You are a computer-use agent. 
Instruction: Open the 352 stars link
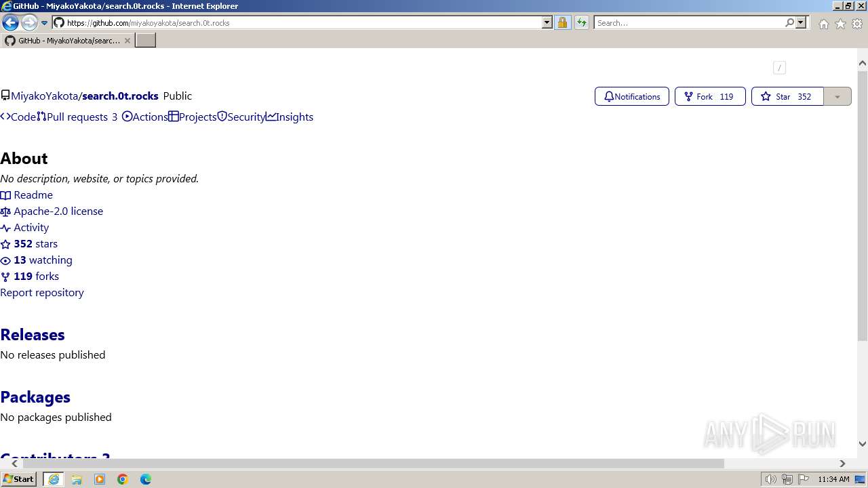29,243
